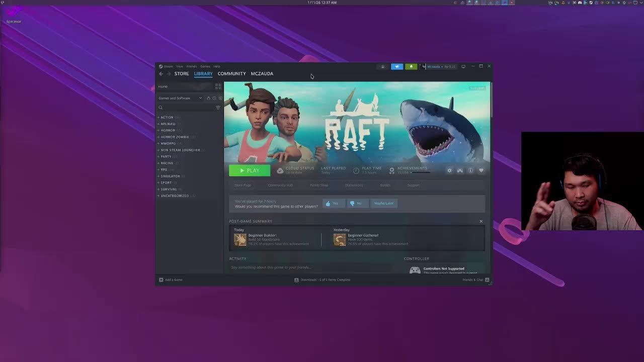Open the View menu

pos(179,66)
